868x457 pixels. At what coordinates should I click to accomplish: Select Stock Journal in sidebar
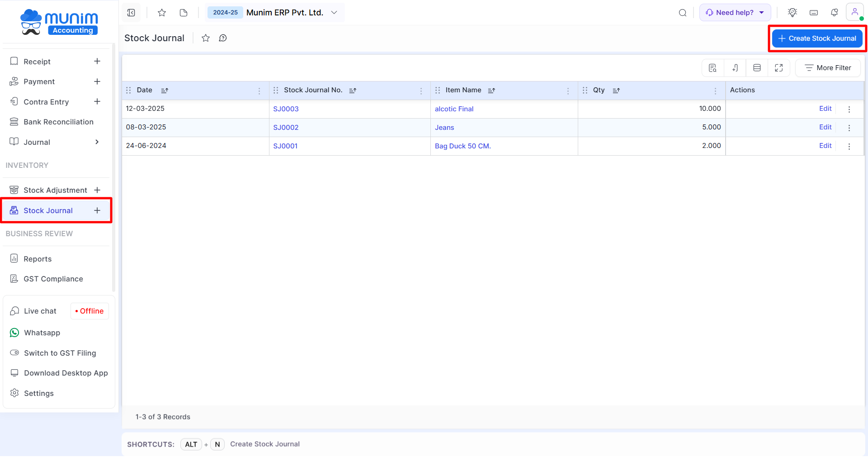(48, 210)
